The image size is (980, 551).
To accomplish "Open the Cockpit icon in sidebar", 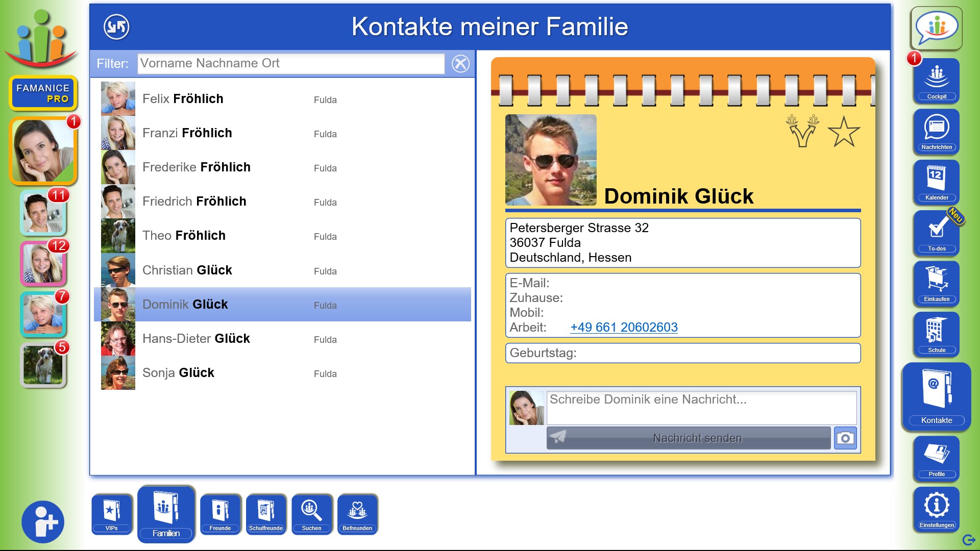I will (x=936, y=81).
